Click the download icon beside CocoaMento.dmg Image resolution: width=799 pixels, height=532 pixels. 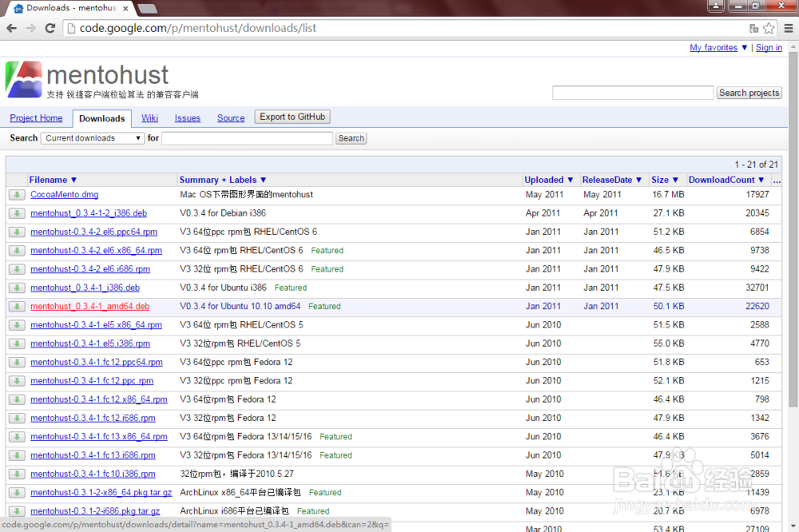[x=16, y=194]
